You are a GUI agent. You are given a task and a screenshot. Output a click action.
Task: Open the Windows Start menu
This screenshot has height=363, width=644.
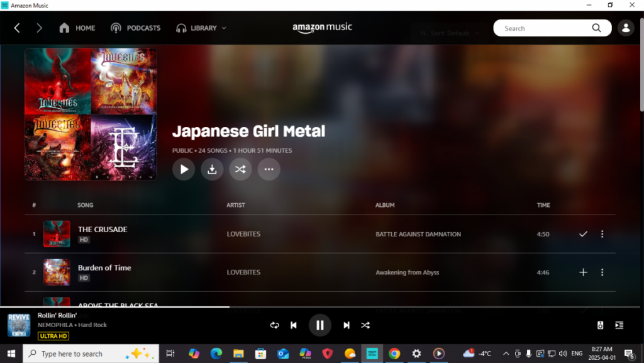(x=11, y=354)
